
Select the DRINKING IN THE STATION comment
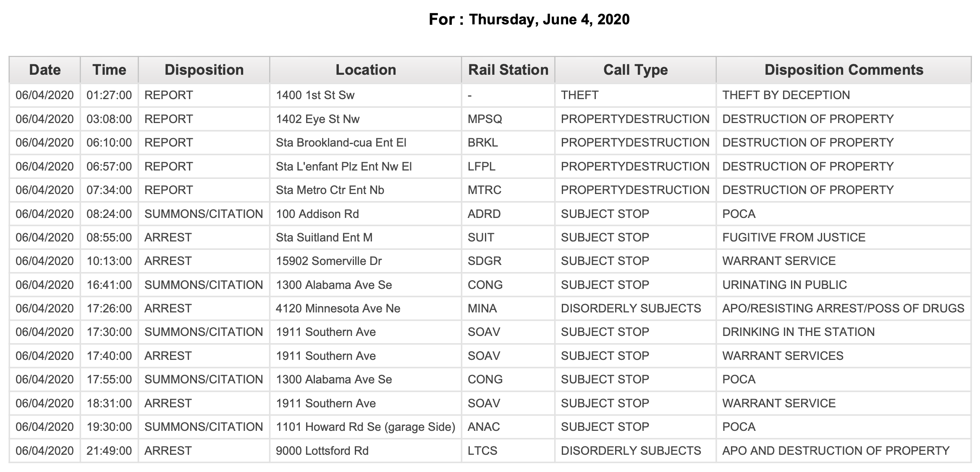tap(799, 332)
